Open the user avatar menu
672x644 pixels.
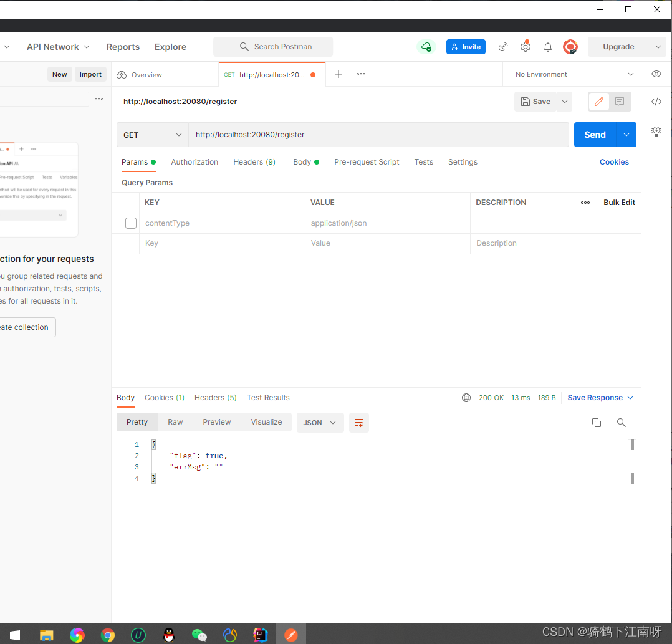point(570,47)
